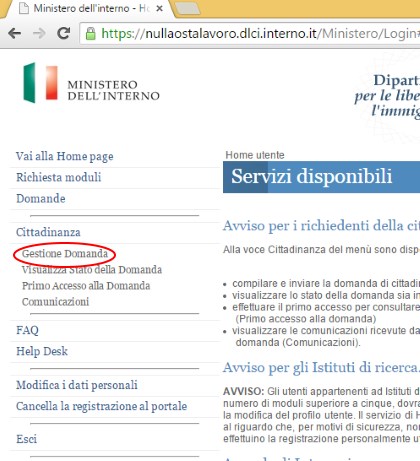Open Comunicazioni under Cittadinanza
The image size is (420, 461).
[55, 302]
